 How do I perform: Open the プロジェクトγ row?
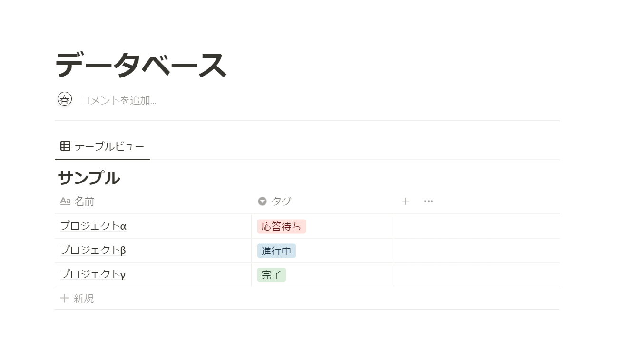point(93,275)
